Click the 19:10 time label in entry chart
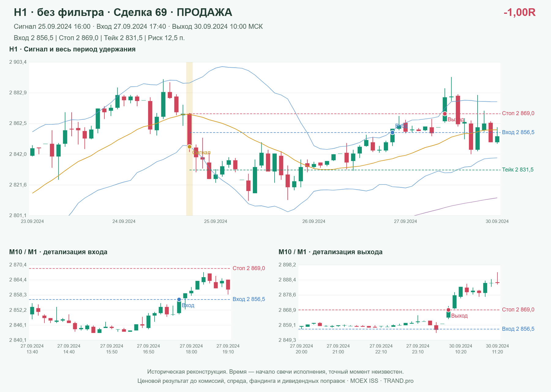 [228, 352]
